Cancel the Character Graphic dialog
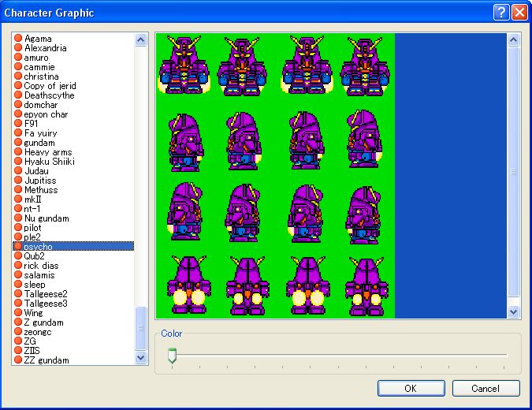 pyautogui.click(x=485, y=388)
